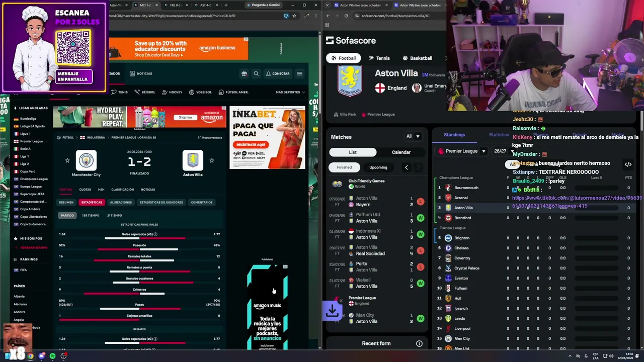The width and height of the screenshot is (644, 362).
Task: Switch to the H2H tab
Action: 101,190
